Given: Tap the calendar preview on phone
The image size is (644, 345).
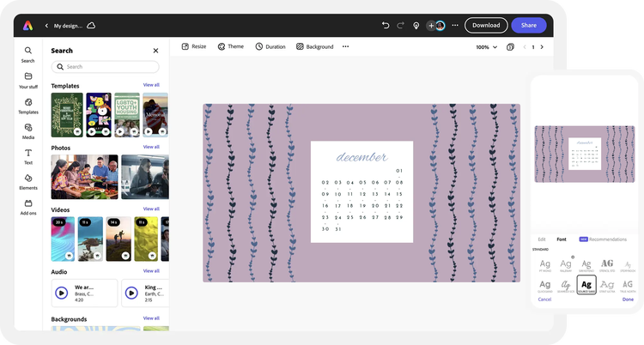Looking at the screenshot, I should click(x=585, y=154).
